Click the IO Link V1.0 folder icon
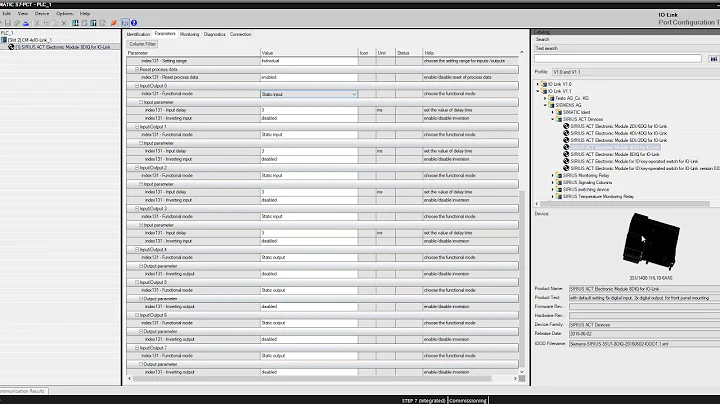Image resolution: width=720 pixels, height=404 pixels. [544, 84]
